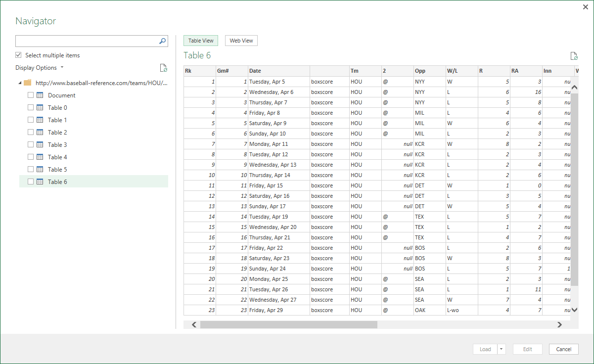594x364 pixels.
Task: Click the W/L column header
Action: [x=462, y=71]
